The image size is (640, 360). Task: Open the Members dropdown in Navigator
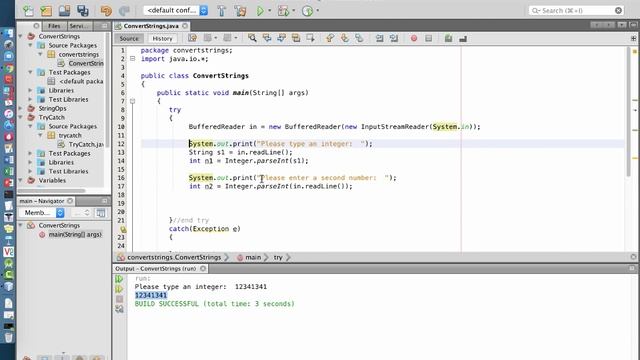click(43, 213)
